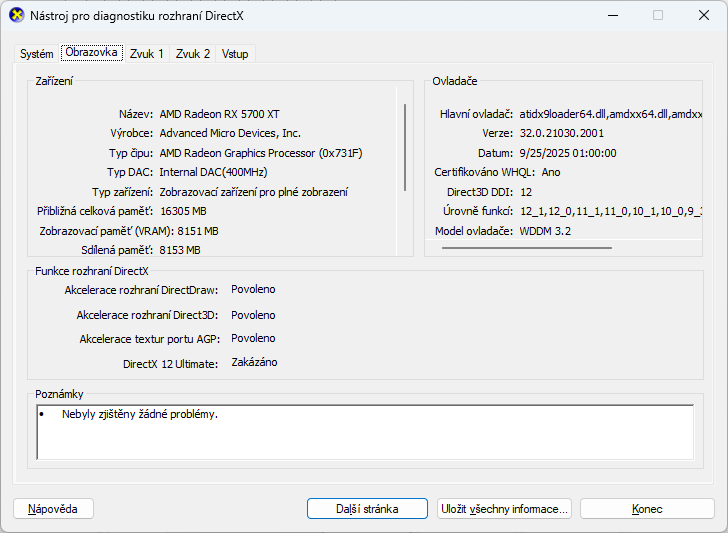Select the Obrazovka tab
Image resolution: width=728 pixels, height=533 pixels.
click(x=92, y=53)
